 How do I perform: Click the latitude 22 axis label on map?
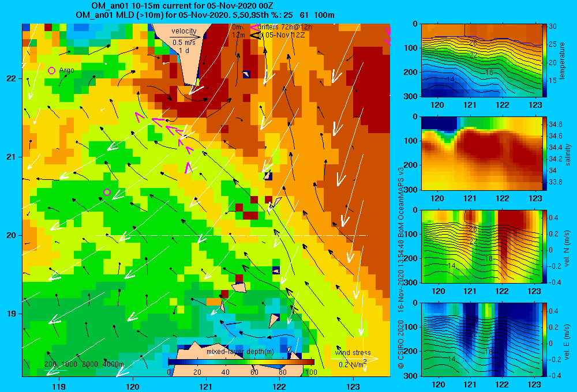11,79
